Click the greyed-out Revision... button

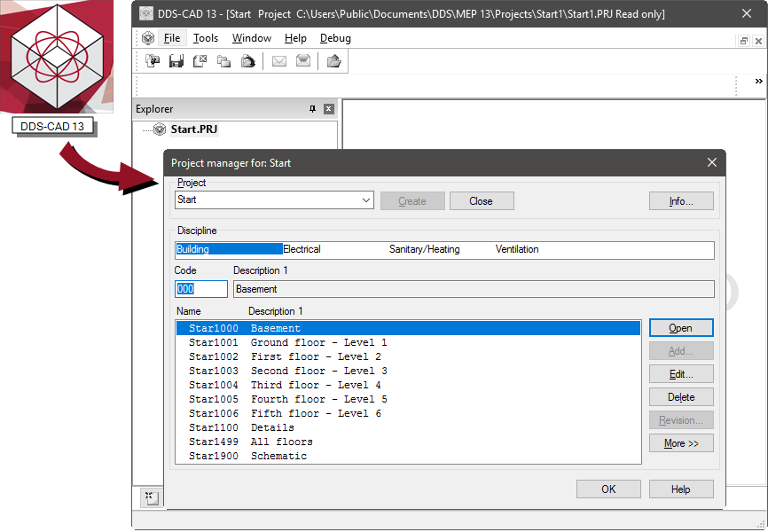point(681,419)
